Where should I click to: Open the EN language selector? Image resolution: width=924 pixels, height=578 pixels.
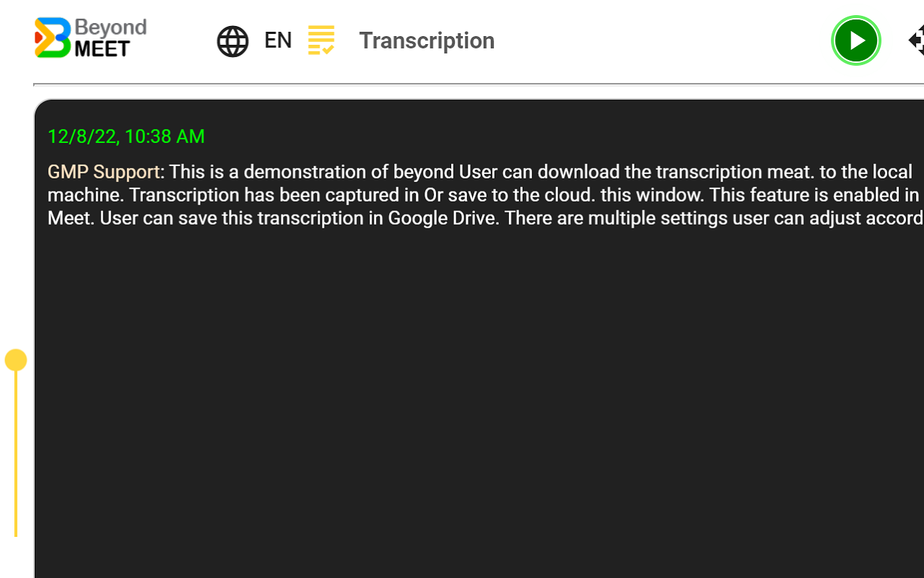point(278,40)
